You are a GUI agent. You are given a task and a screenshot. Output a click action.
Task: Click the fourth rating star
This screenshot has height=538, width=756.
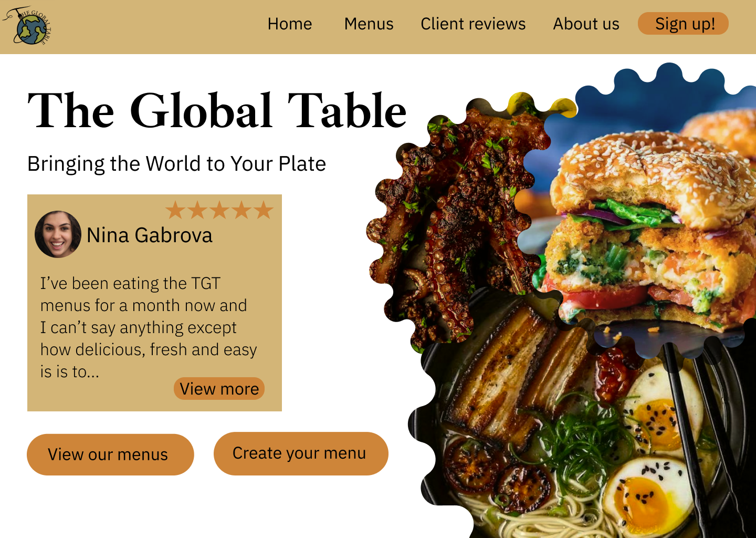(241, 210)
